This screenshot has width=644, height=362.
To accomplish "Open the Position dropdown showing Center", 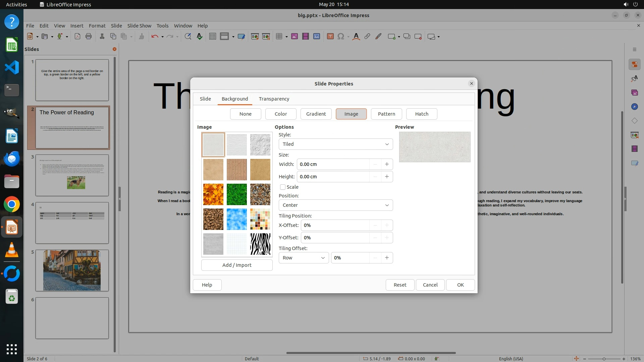I will tap(335, 205).
